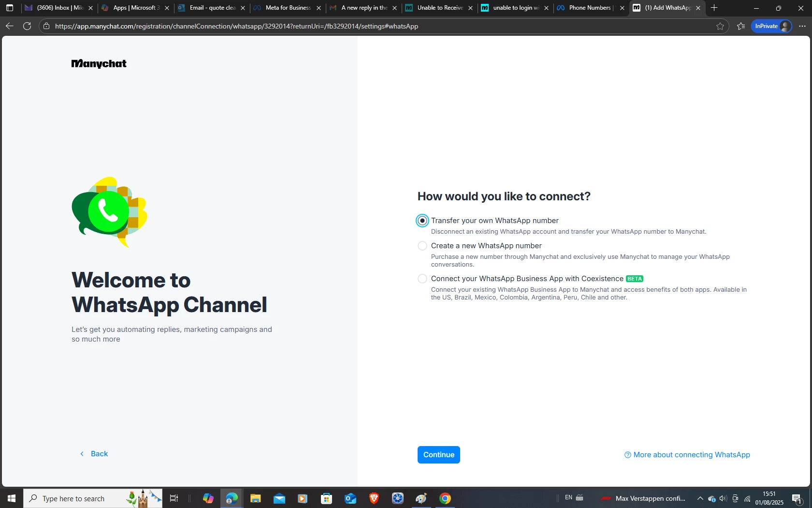Go back using the Back link
Screen dimensions: 812x508
coord(94,454)
